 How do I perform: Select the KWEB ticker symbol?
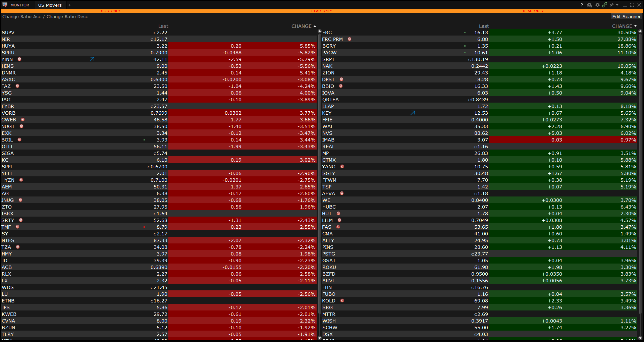(9, 314)
